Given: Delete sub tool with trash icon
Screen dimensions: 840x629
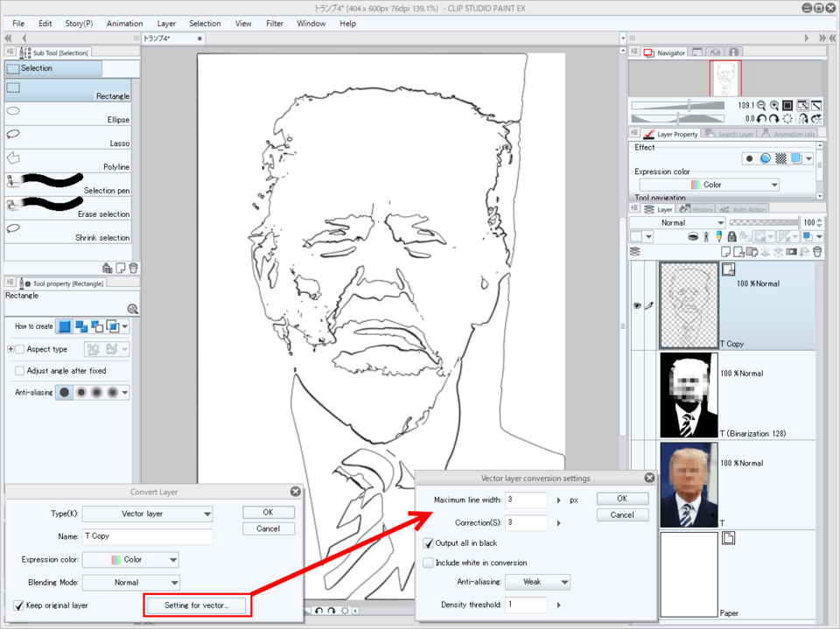Looking at the screenshot, I should (x=133, y=268).
